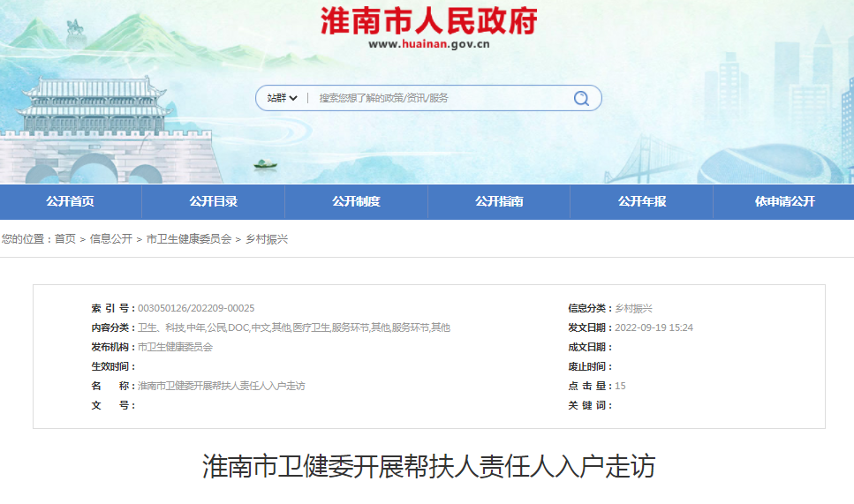The height and width of the screenshot is (504, 854).
Task: Open the 依申请公开 menu item
Action: pos(784,201)
